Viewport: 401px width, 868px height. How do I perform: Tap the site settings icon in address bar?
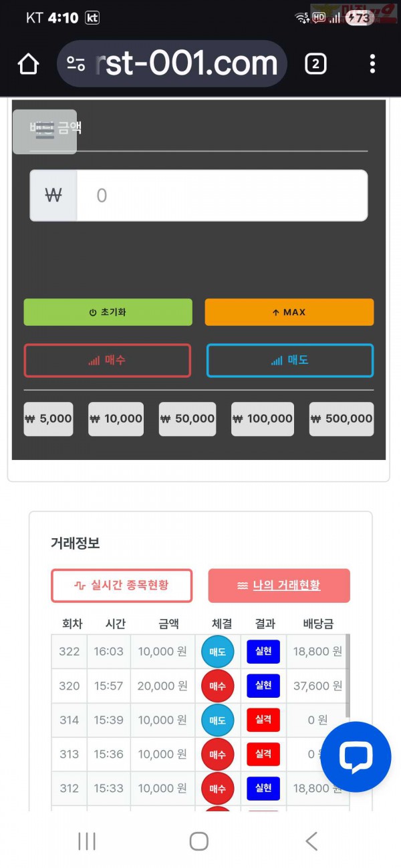tap(76, 63)
